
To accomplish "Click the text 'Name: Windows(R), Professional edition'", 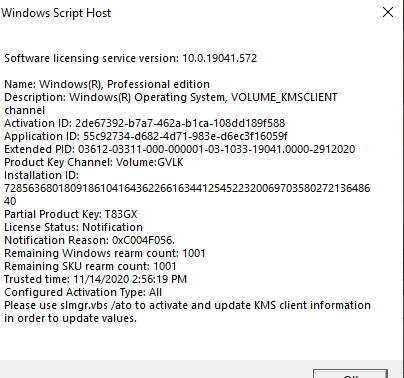I will pos(107,84).
